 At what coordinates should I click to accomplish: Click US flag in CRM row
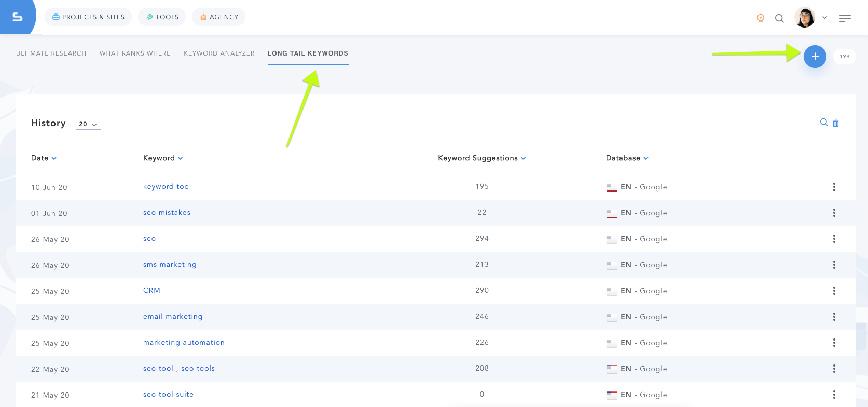point(612,291)
